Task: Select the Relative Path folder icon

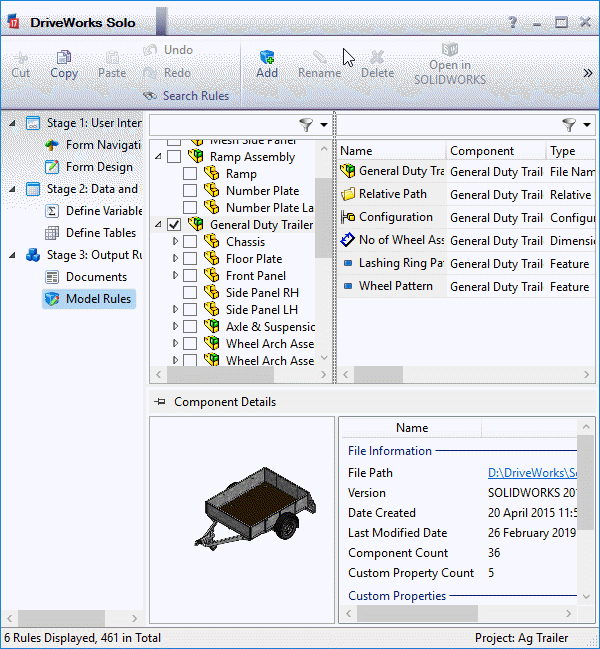Action: tap(348, 194)
